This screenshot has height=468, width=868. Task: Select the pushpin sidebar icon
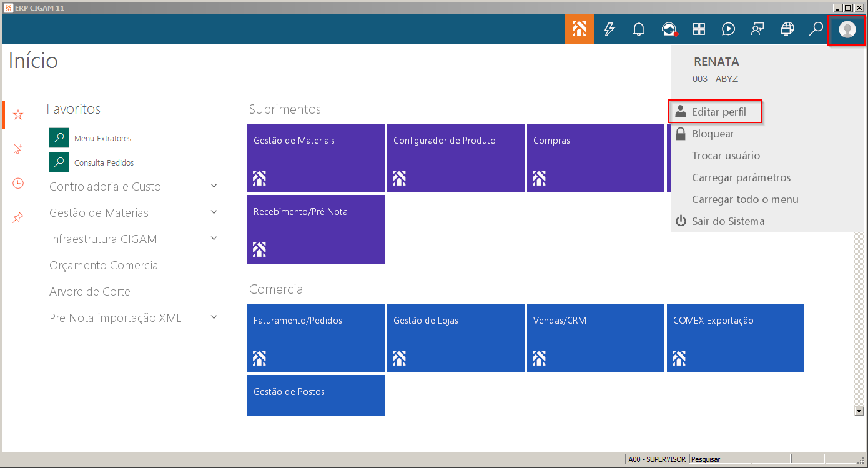[18, 217]
